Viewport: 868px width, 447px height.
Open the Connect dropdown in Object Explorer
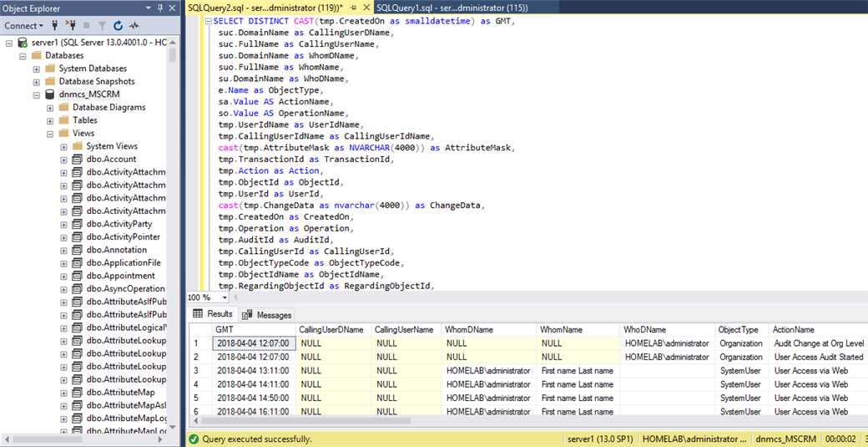pos(24,25)
